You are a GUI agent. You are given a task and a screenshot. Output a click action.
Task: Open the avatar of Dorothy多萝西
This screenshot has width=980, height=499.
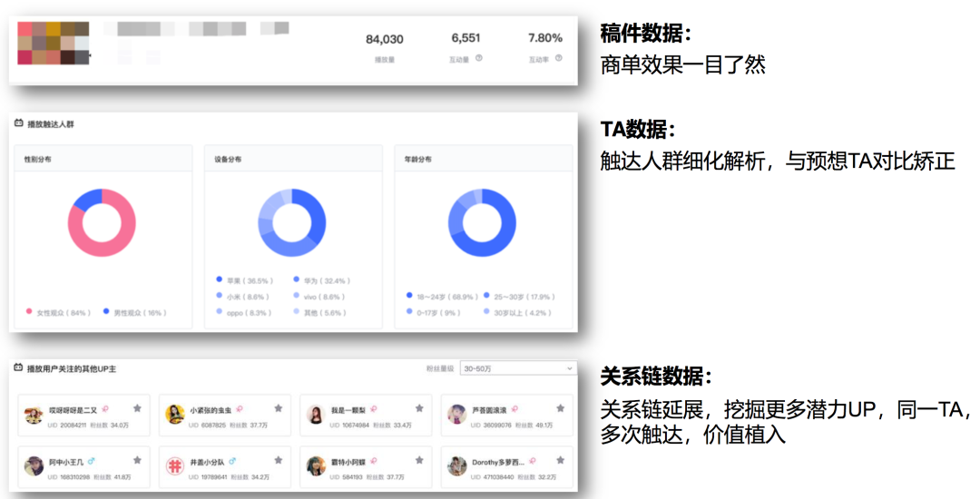click(456, 466)
